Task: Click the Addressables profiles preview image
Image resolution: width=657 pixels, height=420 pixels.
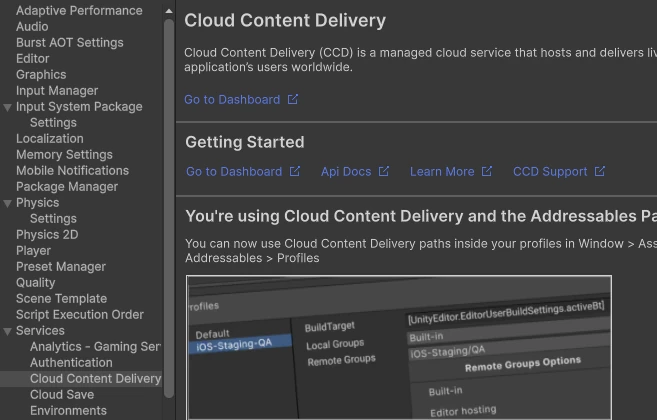Action: pos(399,347)
